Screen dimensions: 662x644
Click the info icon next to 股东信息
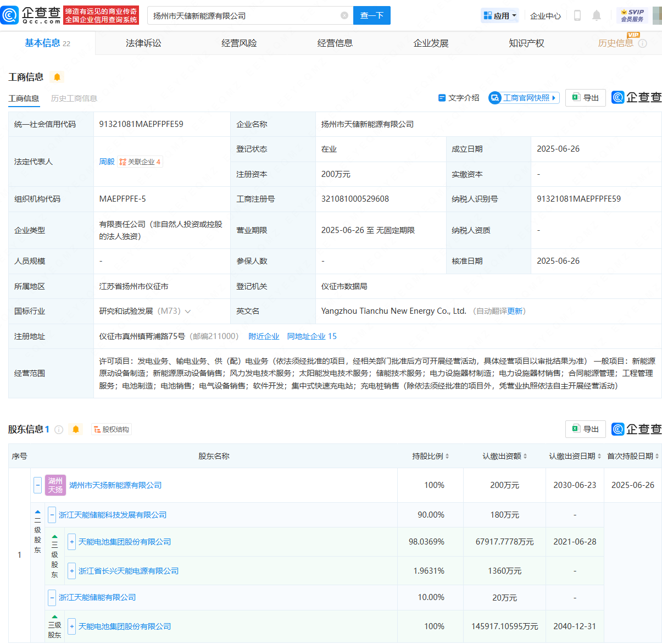coord(59,430)
